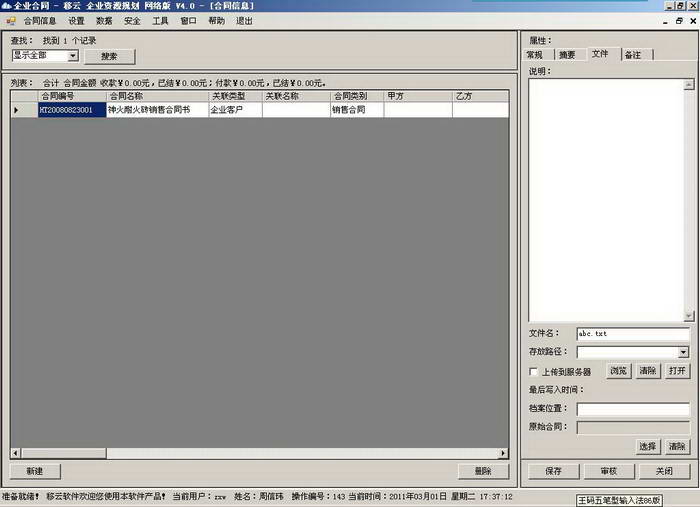Expand the 显示全部 dropdown

pyautogui.click(x=73, y=56)
